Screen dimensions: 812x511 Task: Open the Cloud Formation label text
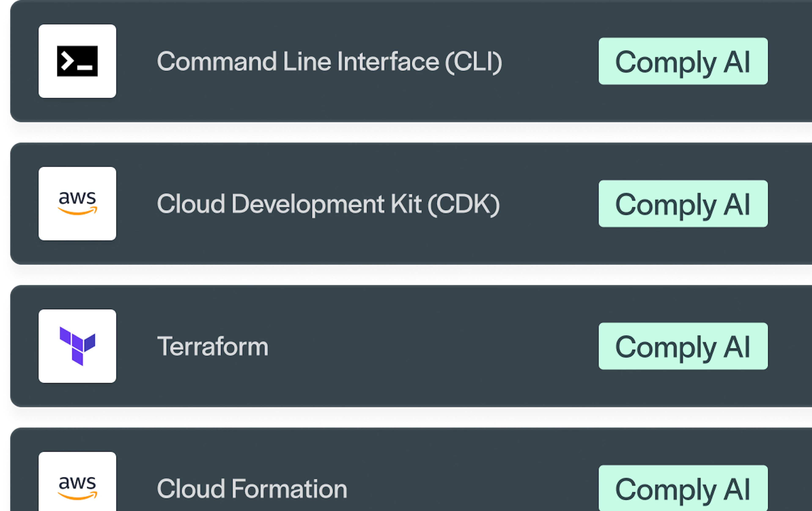click(x=252, y=489)
